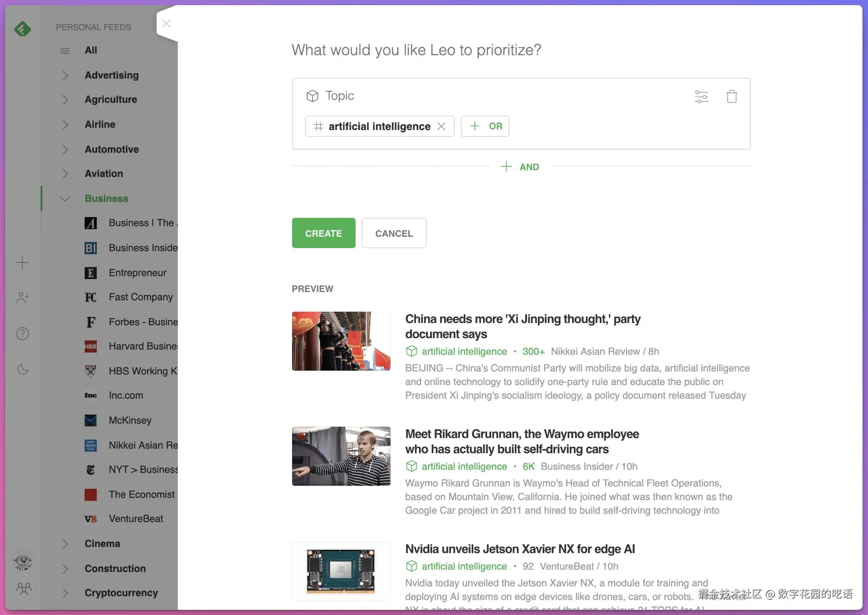Open the Leo robot icon in sidebar
The image size is (868, 615).
point(23,561)
